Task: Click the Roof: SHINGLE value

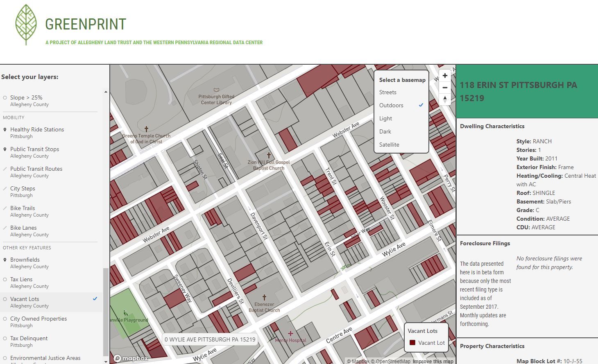Action: click(x=536, y=193)
